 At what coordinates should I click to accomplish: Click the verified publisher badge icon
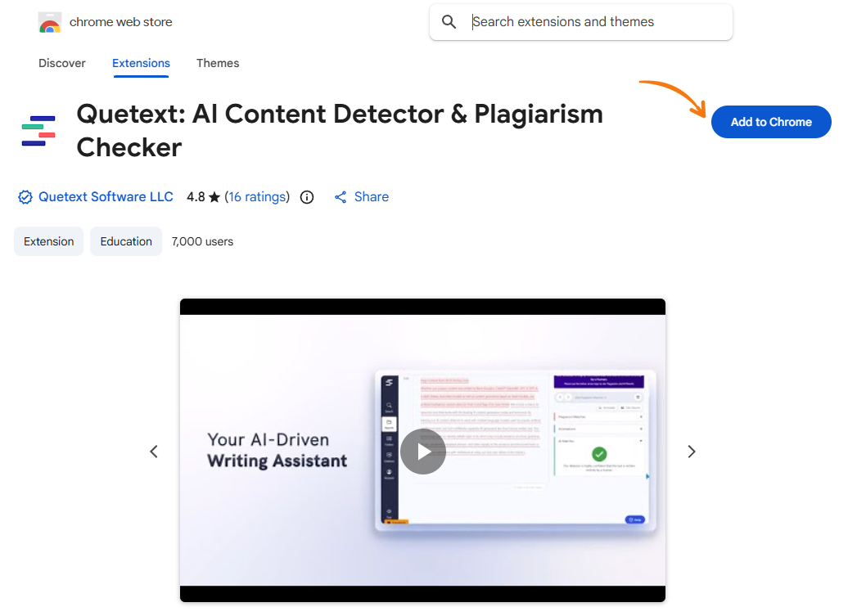[x=25, y=197]
